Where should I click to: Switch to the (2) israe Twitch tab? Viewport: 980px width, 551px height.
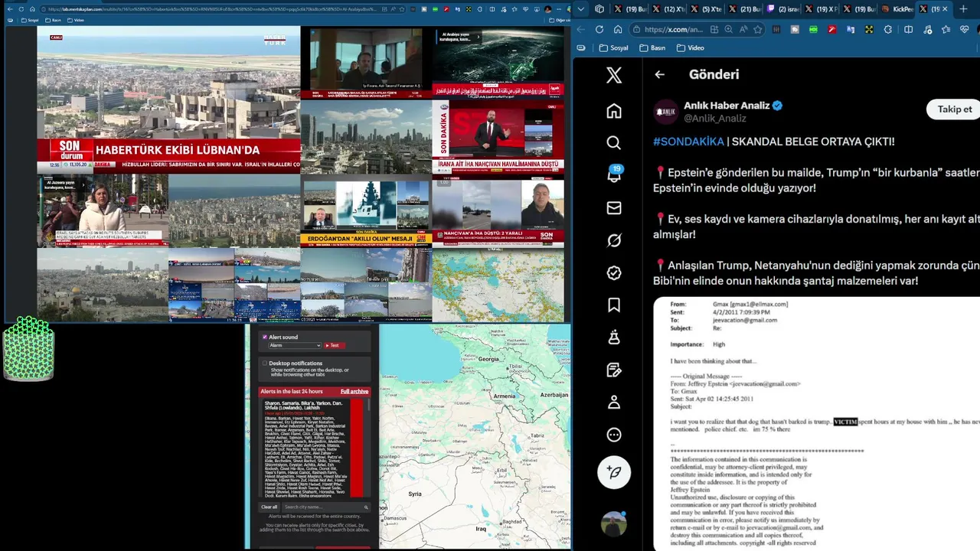[782, 9]
